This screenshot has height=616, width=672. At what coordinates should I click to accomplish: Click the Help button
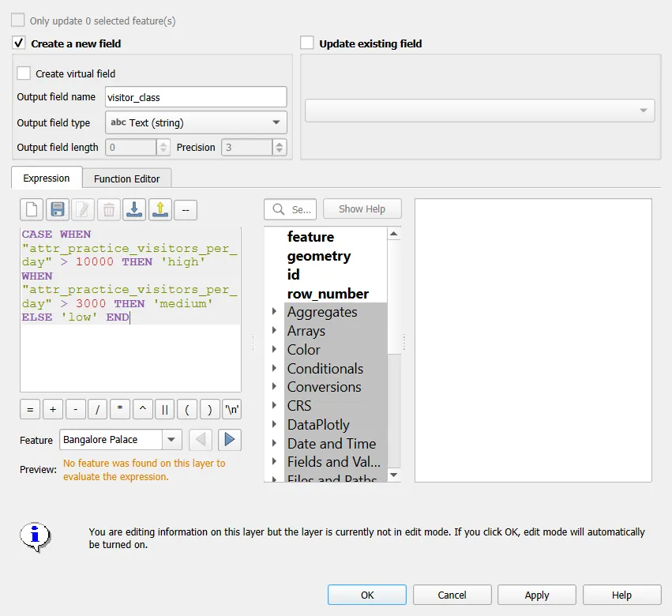coord(622,595)
